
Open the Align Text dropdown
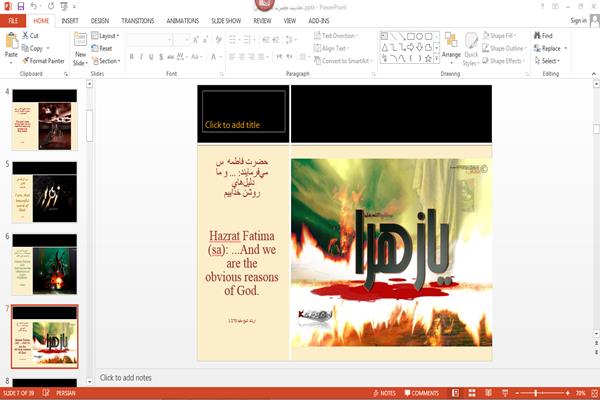pyautogui.click(x=331, y=48)
